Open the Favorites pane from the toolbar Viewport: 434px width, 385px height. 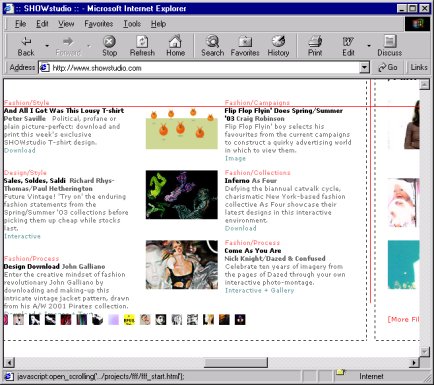(x=245, y=46)
